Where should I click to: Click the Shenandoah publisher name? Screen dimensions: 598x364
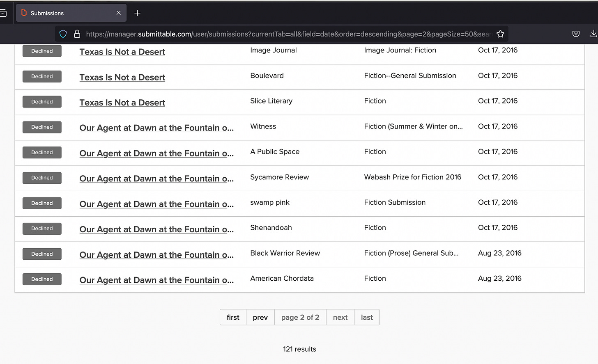tap(271, 228)
